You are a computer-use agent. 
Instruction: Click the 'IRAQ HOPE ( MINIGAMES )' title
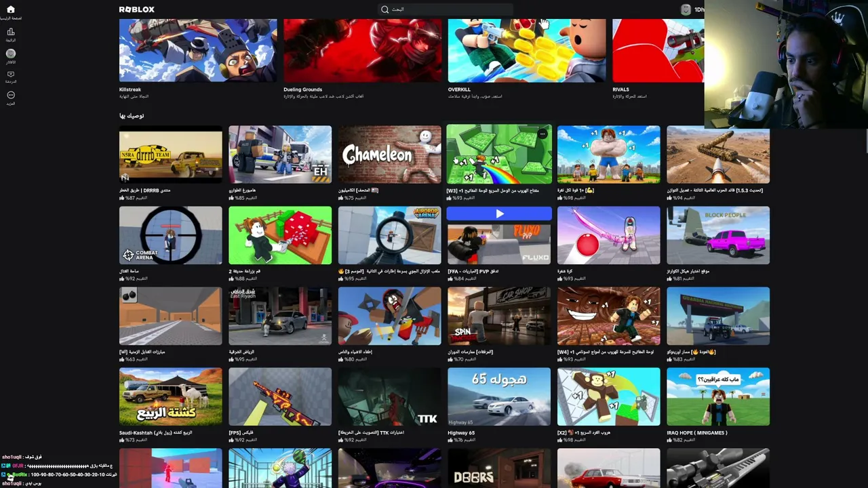(696, 432)
